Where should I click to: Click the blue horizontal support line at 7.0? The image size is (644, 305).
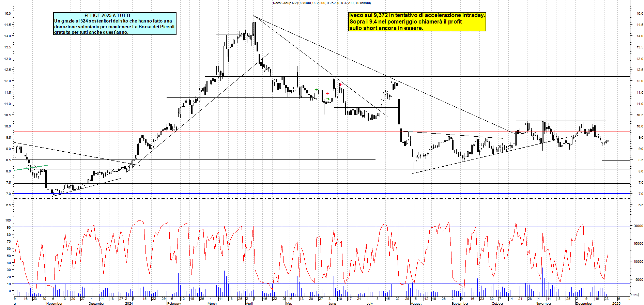[322, 194]
